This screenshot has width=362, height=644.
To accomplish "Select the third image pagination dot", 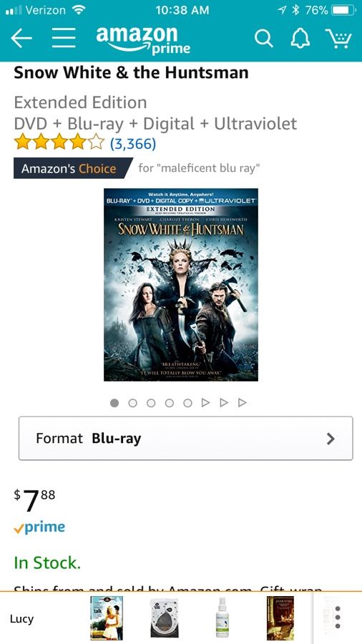I will coord(151,403).
